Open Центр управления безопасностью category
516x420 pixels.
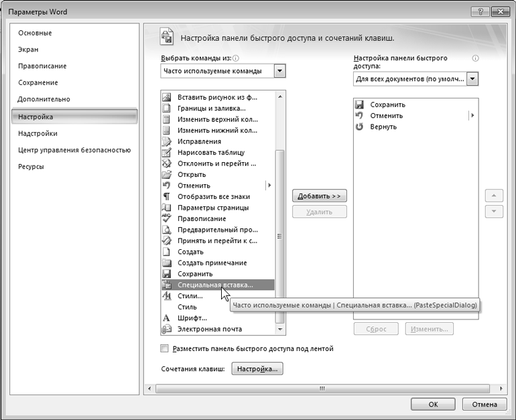point(74,150)
